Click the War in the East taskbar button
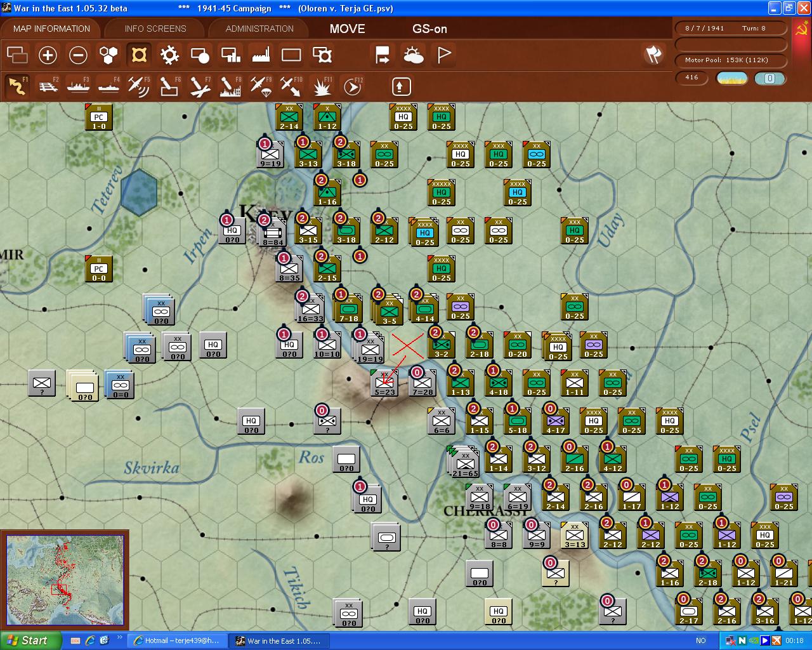The width and height of the screenshot is (812, 650). (277, 640)
